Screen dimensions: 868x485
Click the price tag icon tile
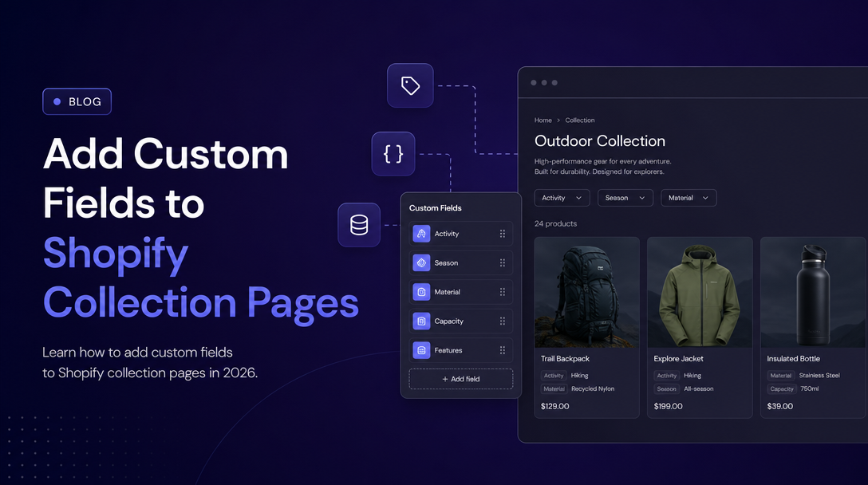410,85
